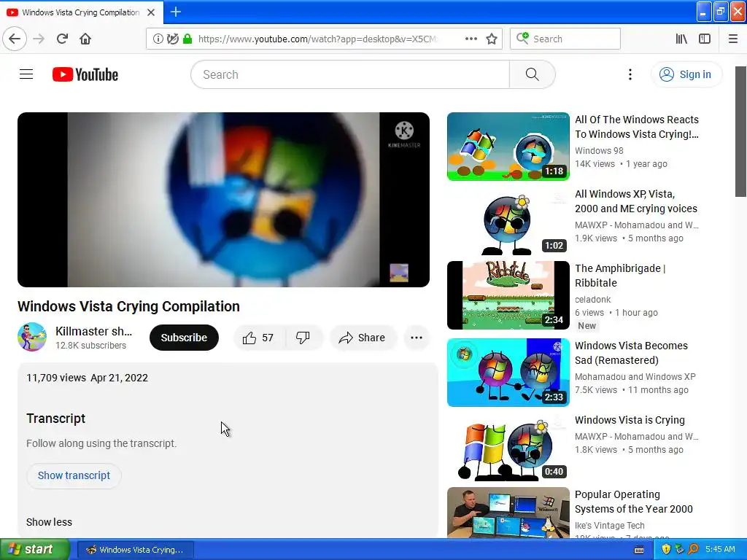Viewport: 747px width, 560px height.
Task: Go to YouTube home via logo
Action: click(85, 74)
